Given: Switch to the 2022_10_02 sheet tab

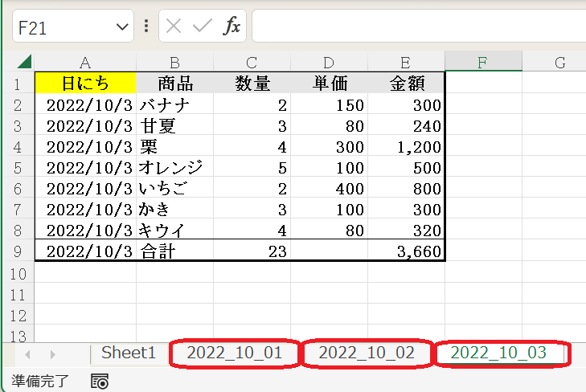Looking at the screenshot, I should (367, 353).
